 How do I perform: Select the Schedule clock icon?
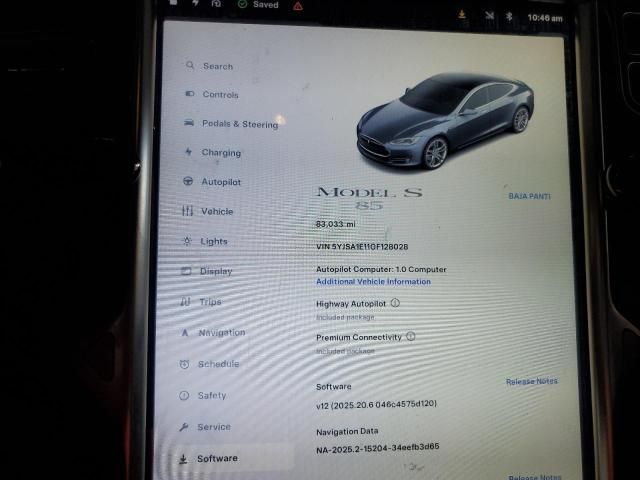coord(185,364)
